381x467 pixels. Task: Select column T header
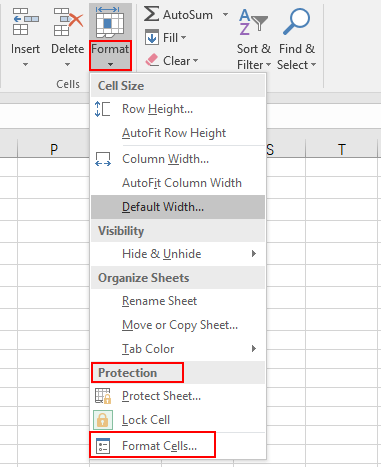pyautogui.click(x=341, y=149)
